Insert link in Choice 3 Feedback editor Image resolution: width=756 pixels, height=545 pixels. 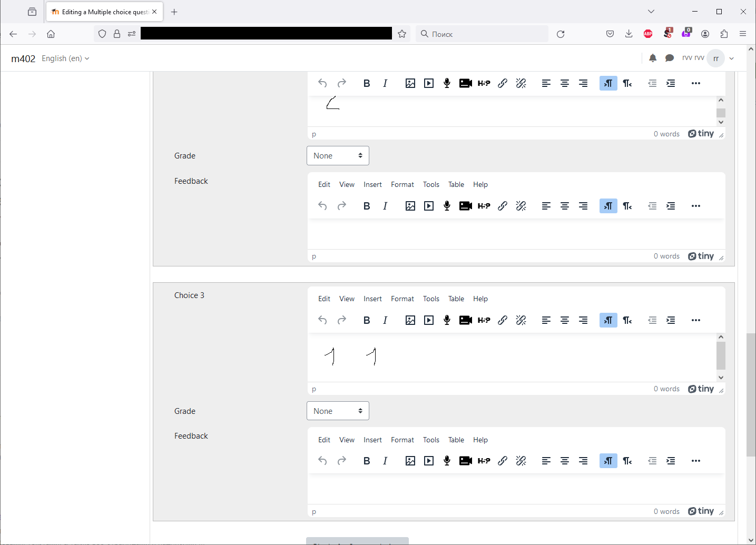(x=503, y=461)
